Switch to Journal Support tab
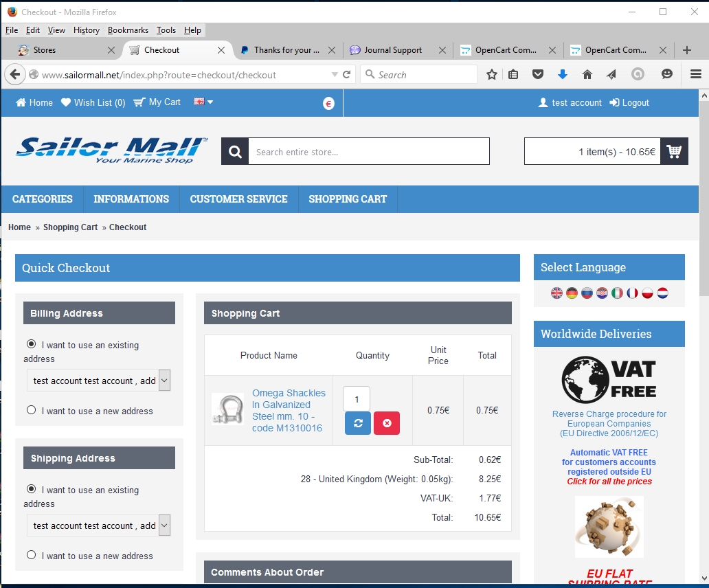This screenshot has height=588, width=709. pyautogui.click(x=398, y=50)
